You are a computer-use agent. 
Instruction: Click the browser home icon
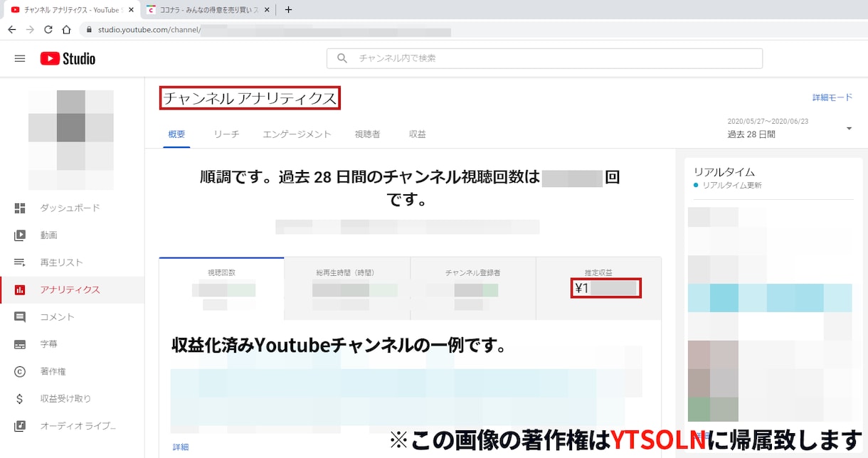click(66, 30)
